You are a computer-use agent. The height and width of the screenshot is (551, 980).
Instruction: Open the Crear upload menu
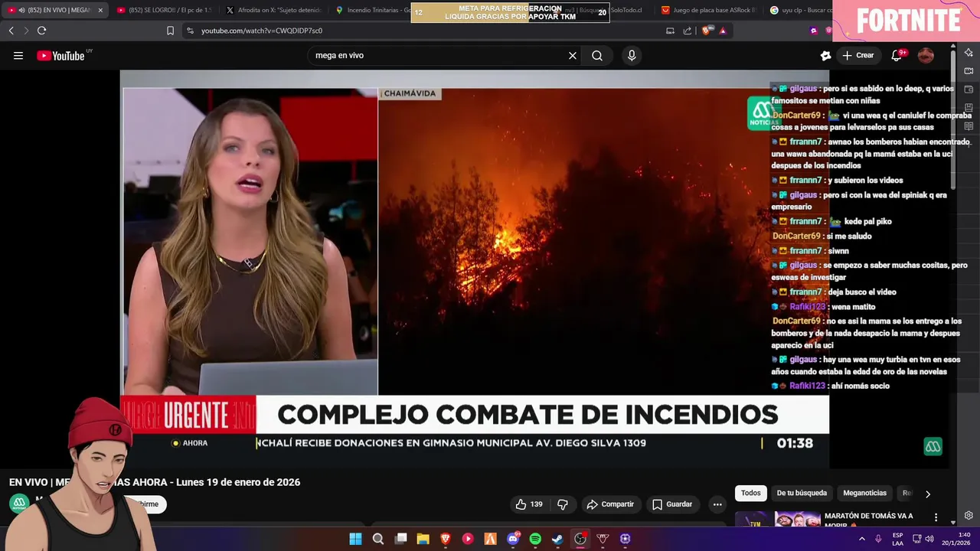tap(858, 55)
